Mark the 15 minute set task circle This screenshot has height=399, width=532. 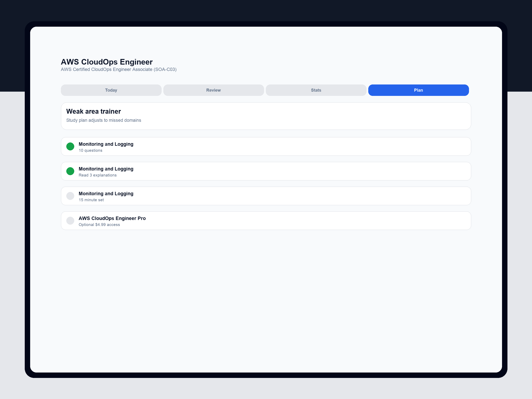click(70, 196)
